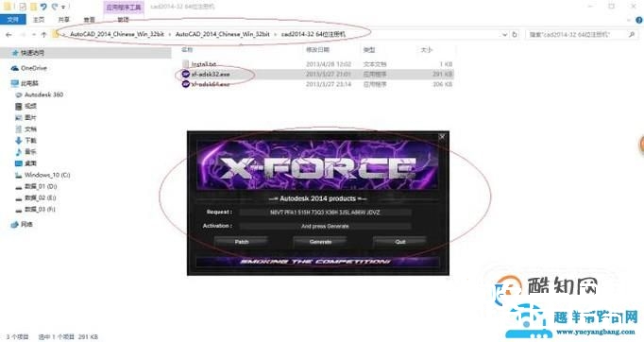Click the status bar item count

[x=17, y=336]
